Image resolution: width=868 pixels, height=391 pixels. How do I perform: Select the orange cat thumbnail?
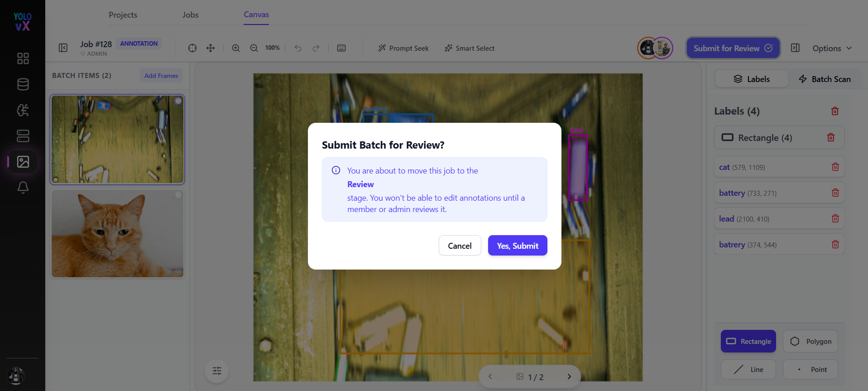(117, 234)
